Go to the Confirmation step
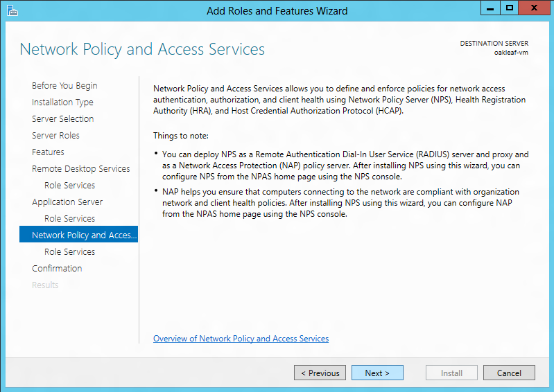The image size is (554, 392). pyautogui.click(x=57, y=268)
